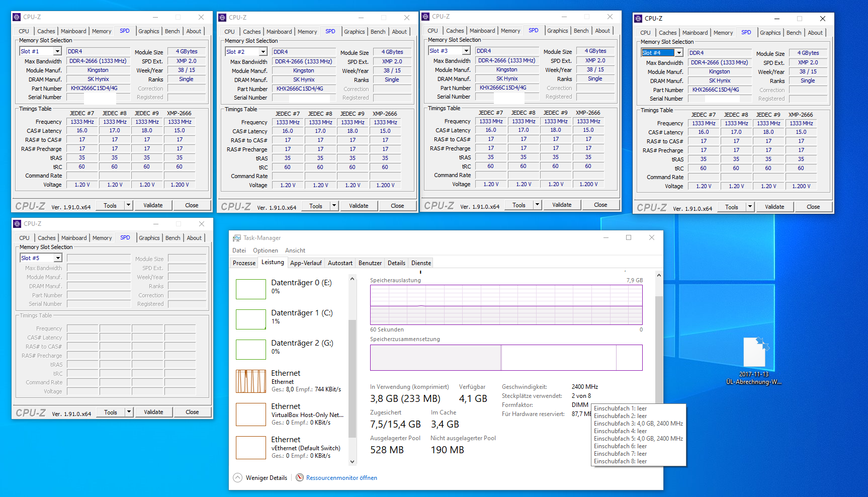Click Tools button in Slot #4 CPU-Z window

(732, 207)
